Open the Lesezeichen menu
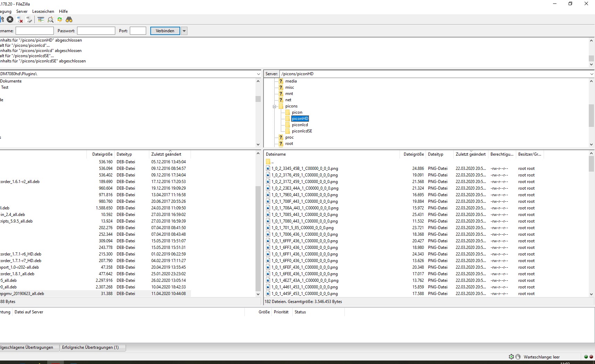The height and width of the screenshot is (364, 595). click(43, 11)
